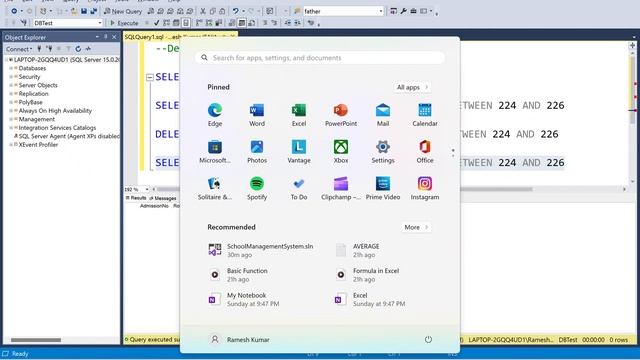Click All apps button
Image resolution: width=640 pixels, height=360 pixels.
[412, 87]
